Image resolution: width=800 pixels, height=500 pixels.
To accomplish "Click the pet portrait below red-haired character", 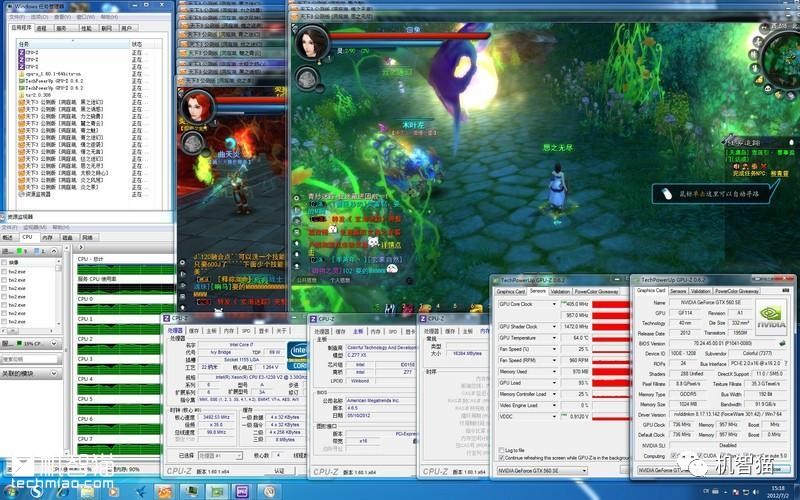I will click(193, 142).
